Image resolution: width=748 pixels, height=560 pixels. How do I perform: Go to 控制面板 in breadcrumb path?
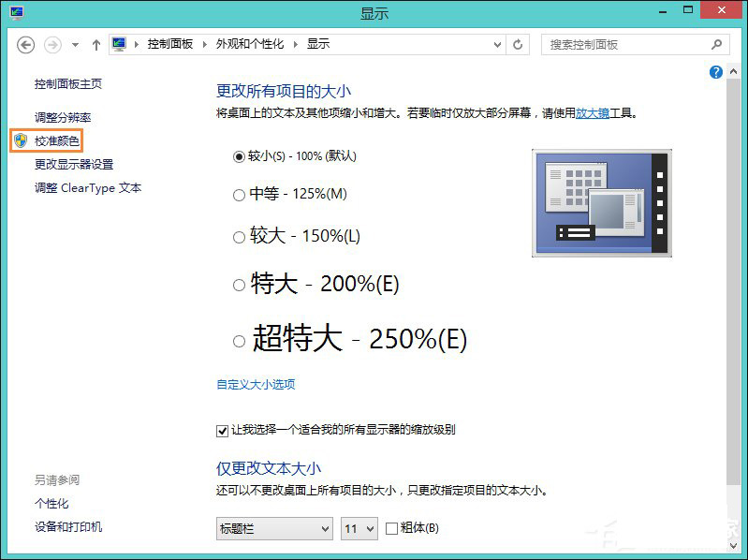[x=169, y=44]
